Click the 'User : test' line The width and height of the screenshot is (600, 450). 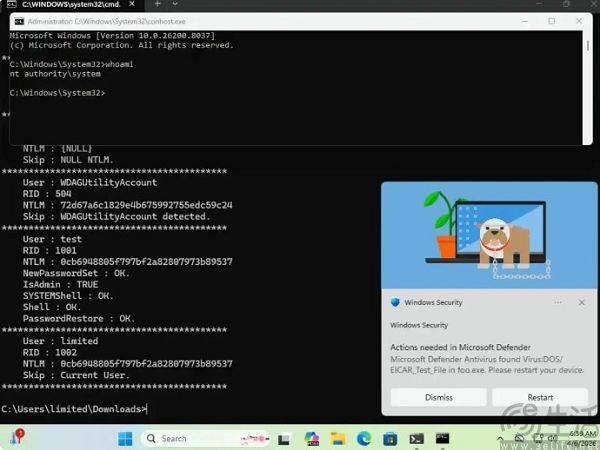pos(52,239)
